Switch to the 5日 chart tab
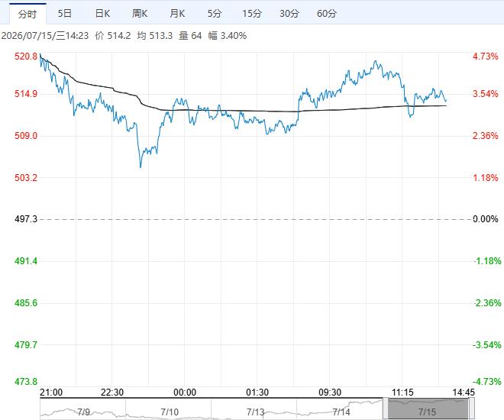Viewport: 504px width, 420px height. [x=65, y=14]
